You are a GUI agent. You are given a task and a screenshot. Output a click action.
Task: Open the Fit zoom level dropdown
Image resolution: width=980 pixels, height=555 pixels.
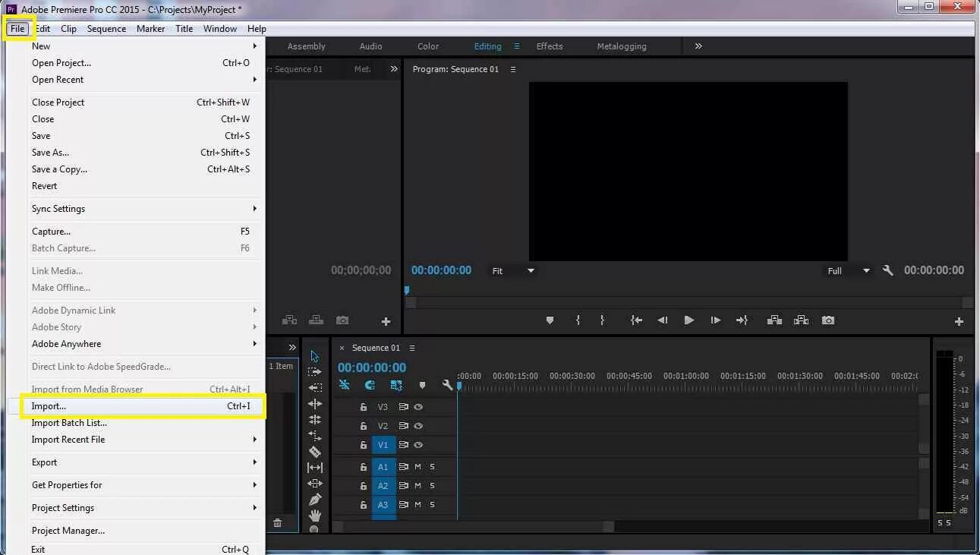tap(514, 270)
